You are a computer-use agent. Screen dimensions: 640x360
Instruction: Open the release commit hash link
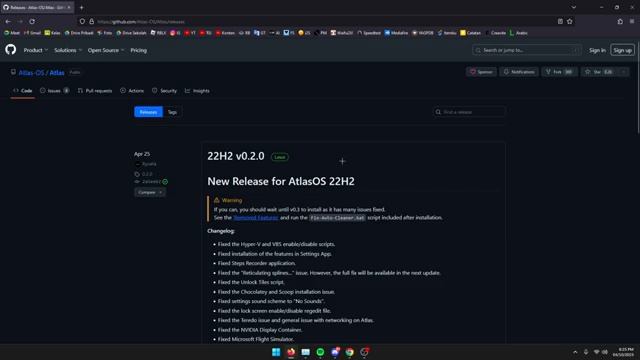coord(151,182)
